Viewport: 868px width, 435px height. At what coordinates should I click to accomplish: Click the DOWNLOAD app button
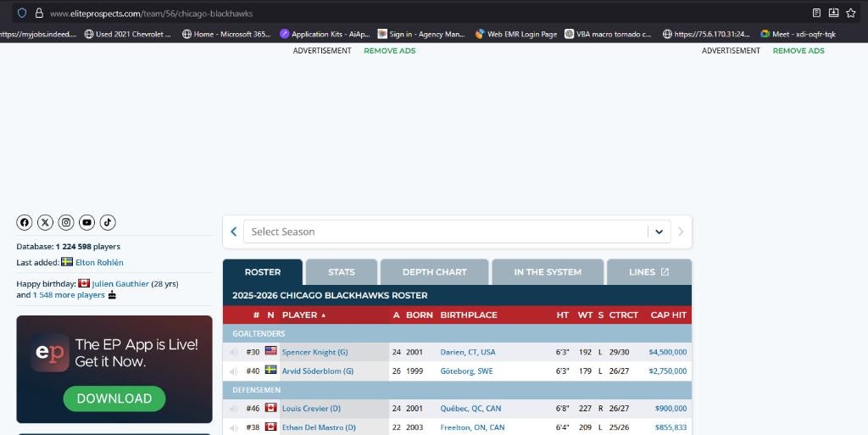(x=114, y=399)
